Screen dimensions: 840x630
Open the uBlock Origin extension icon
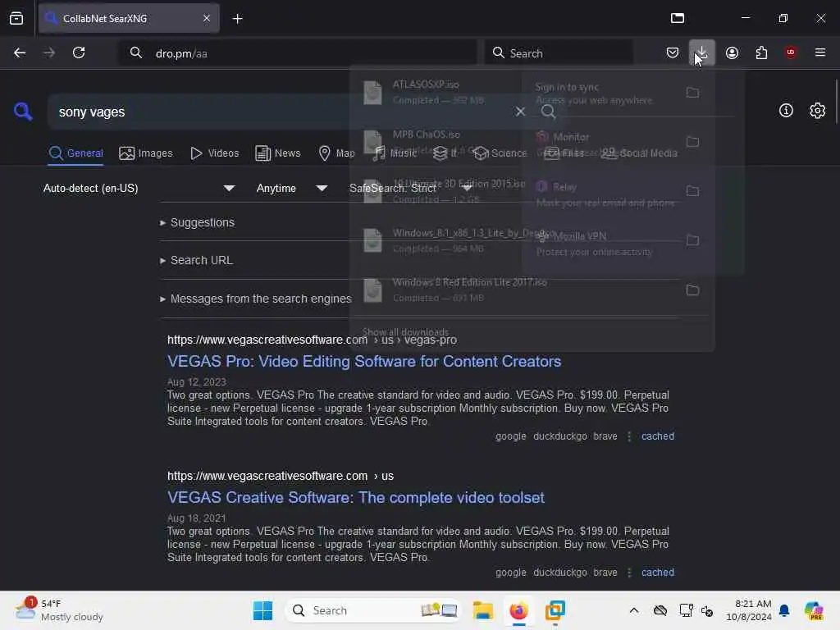(791, 52)
